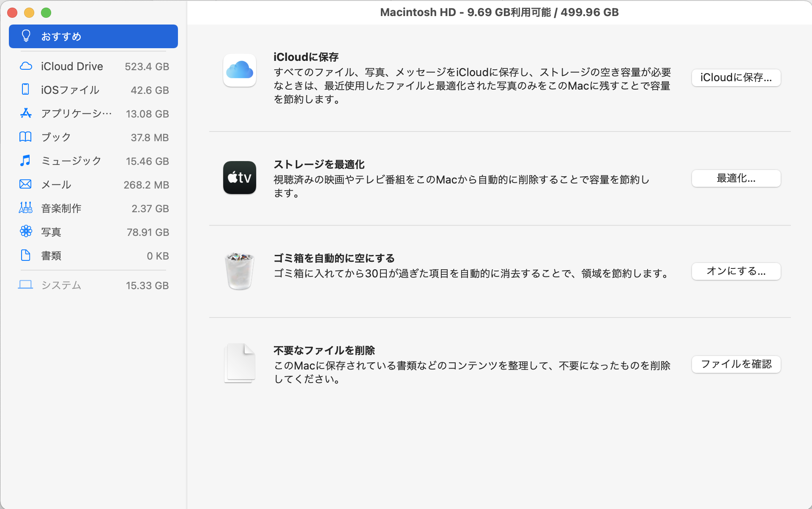Select the iOSファイル phone icon

(x=25, y=90)
